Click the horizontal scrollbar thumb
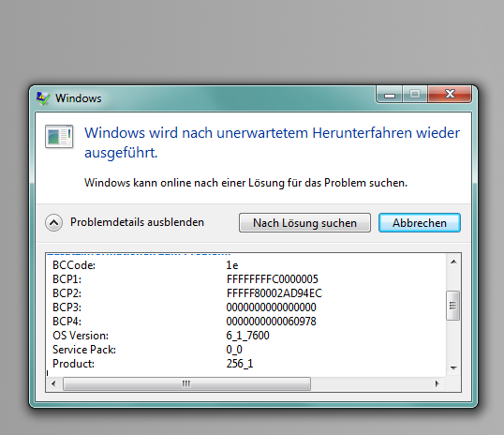This screenshot has width=504, height=435. pyautogui.click(x=186, y=383)
